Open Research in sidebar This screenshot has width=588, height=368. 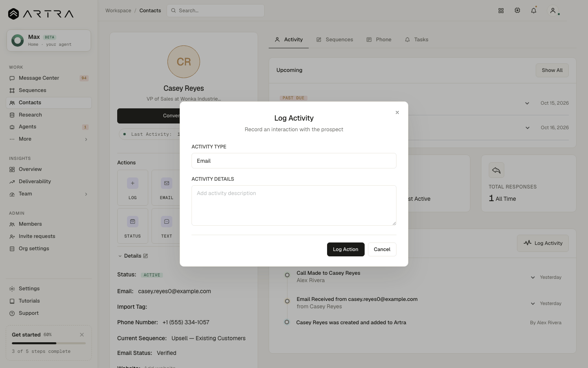click(x=49, y=115)
